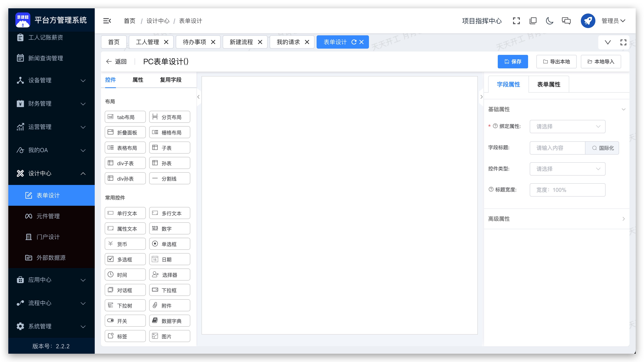Close the 我的请求 tab
Viewport: 644px width, 362px height.
[x=307, y=42]
